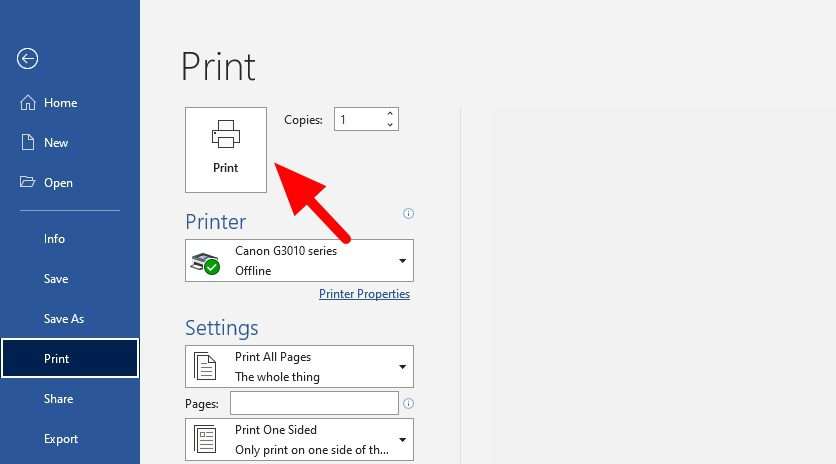
Task: Click the Open folder icon
Action: tap(28, 183)
